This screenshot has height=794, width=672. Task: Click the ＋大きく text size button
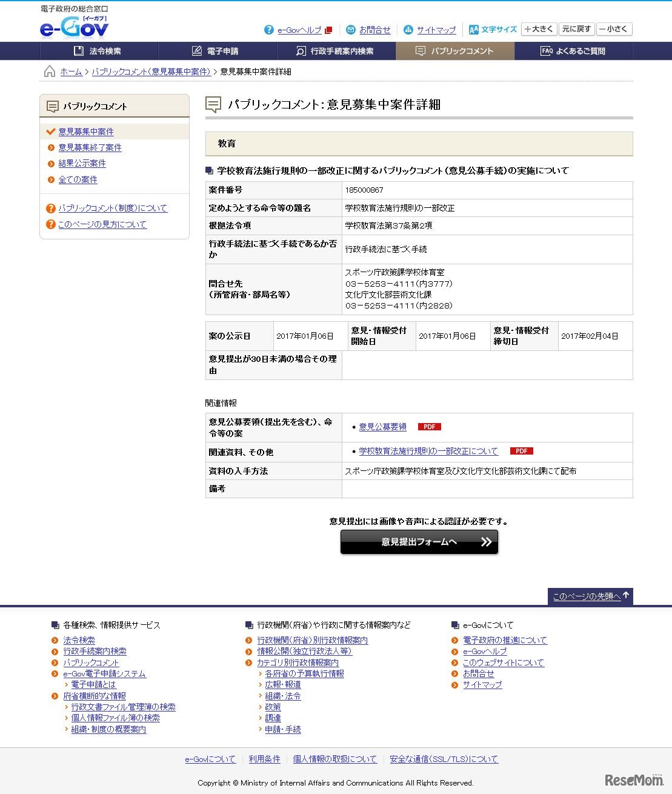click(538, 29)
